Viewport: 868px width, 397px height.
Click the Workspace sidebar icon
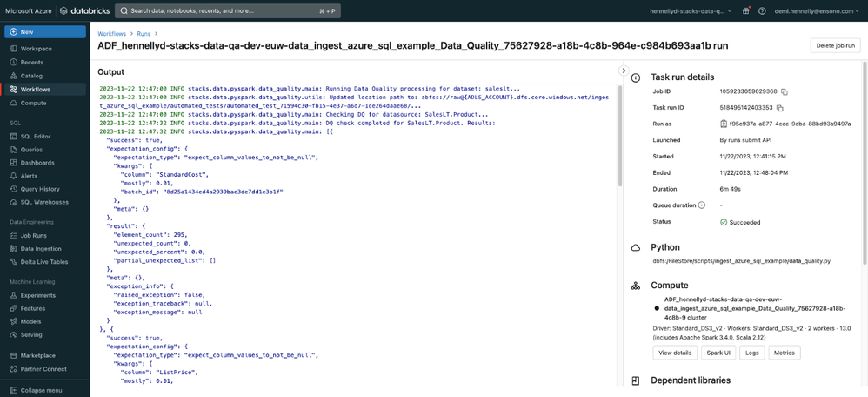click(x=13, y=49)
